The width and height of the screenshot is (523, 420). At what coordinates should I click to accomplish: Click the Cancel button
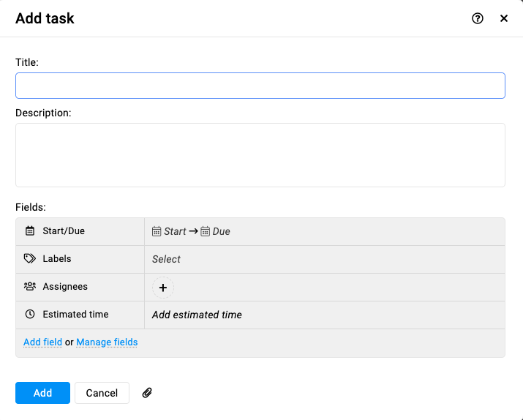click(x=102, y=393)
